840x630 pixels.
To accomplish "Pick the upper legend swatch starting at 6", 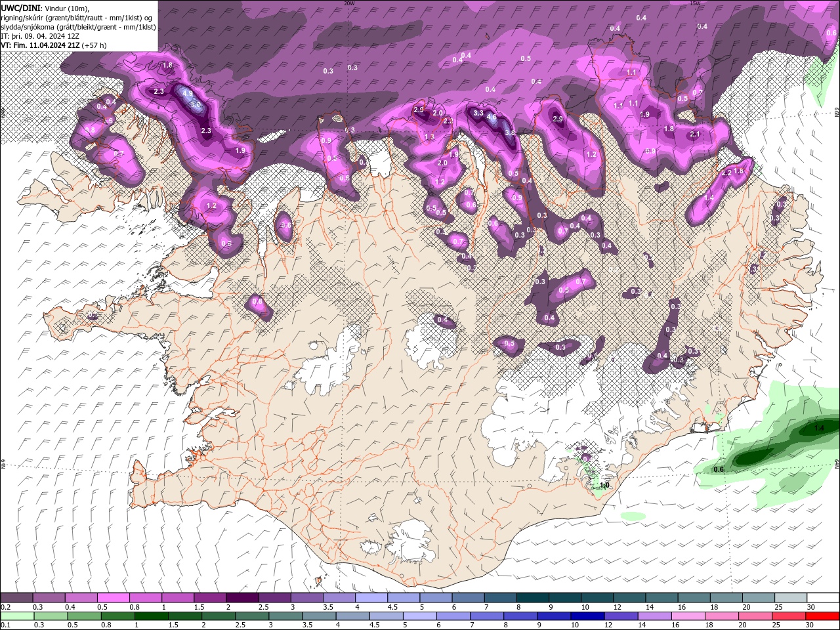I will tap(468, 598).
